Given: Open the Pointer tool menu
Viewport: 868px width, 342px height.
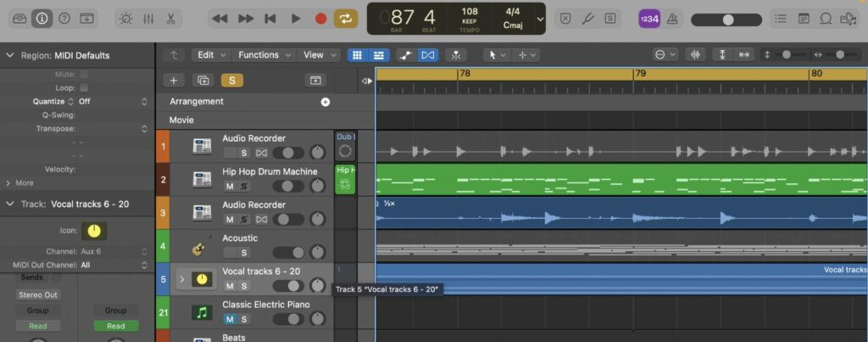Looking at the screenshot, I should tap(497, 55).
